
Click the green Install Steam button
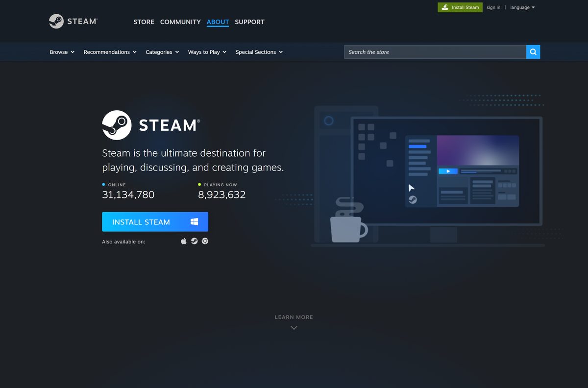click(x=460, y=7)
